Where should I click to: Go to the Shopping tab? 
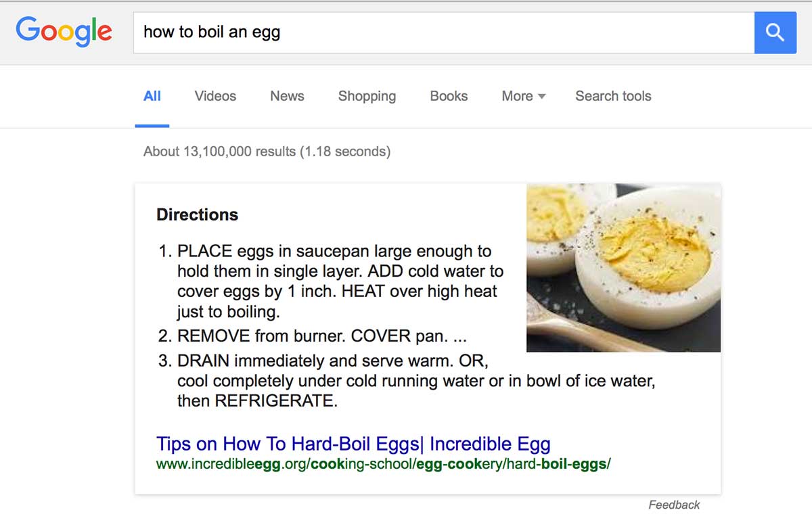click(x=367, y=96)
